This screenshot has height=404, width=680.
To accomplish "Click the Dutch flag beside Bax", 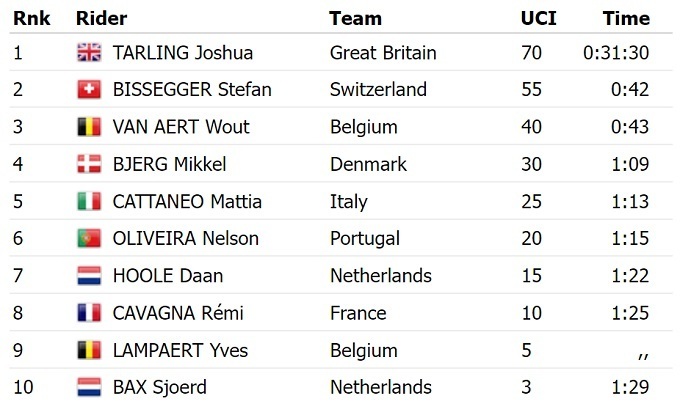I will point(89,387).
